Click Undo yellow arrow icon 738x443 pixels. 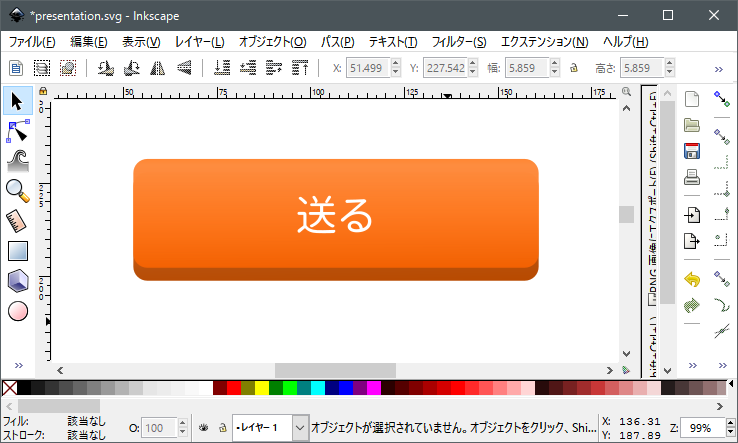[x=692, y=279]
